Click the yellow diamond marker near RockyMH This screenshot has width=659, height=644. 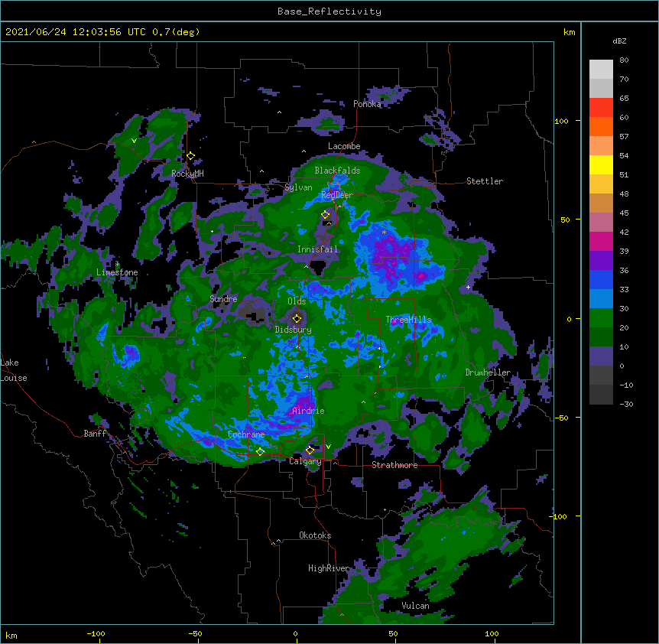click(x=190, y=156)
